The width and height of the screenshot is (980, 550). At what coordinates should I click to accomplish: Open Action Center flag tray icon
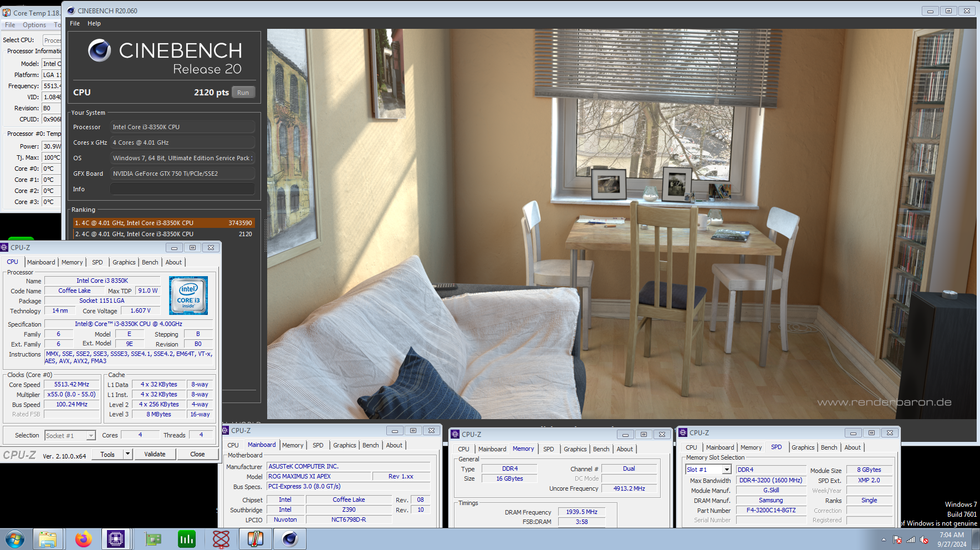(x=897, y=539)
